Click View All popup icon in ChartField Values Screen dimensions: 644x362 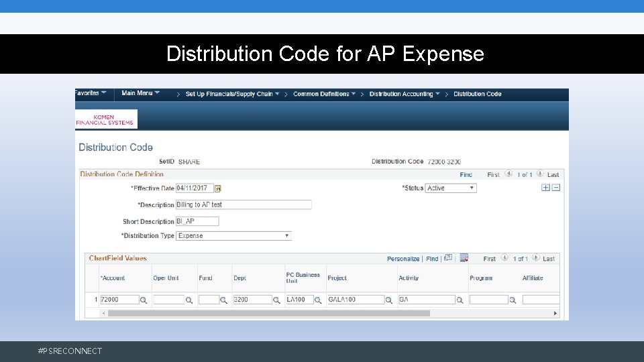point(448,257)
